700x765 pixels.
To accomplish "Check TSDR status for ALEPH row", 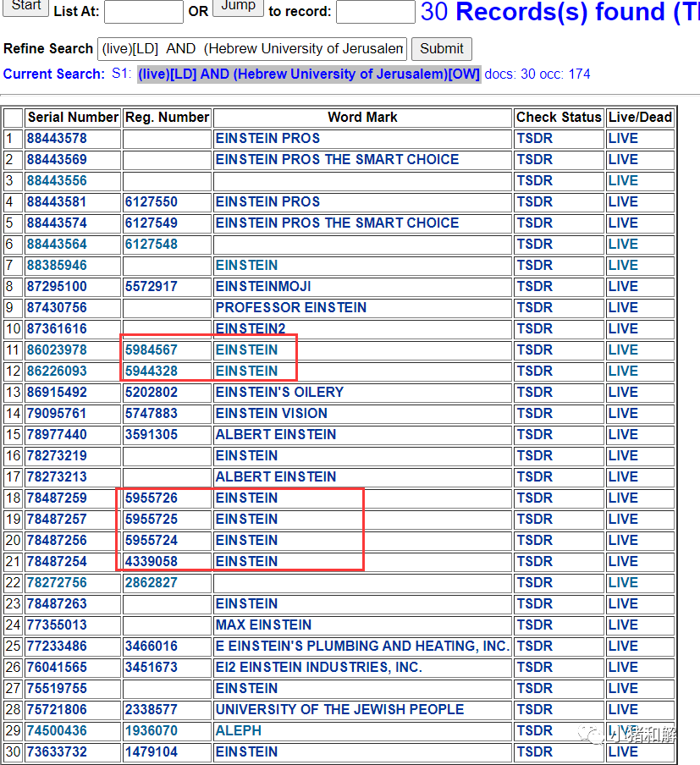I will [x=534, y=730].
